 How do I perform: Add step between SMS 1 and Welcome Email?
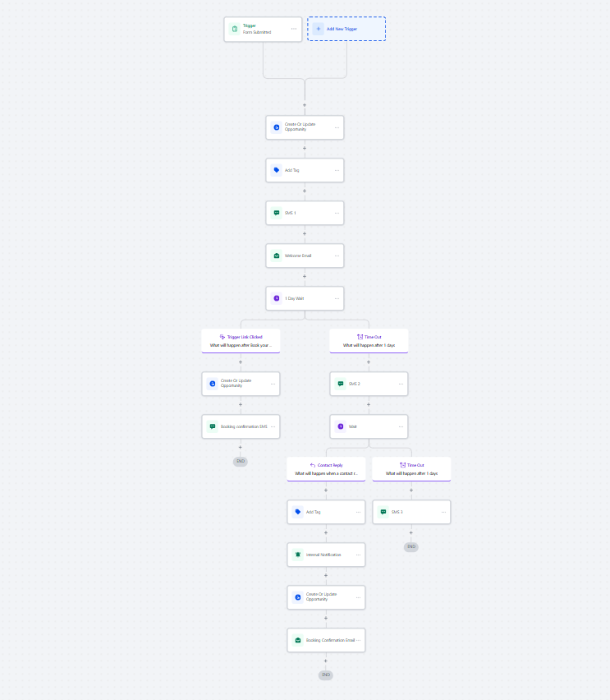tap(305, 233)
